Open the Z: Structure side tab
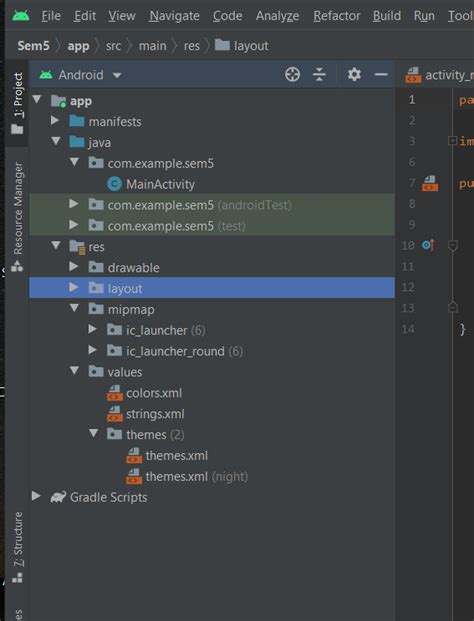 tap(17, 547)
